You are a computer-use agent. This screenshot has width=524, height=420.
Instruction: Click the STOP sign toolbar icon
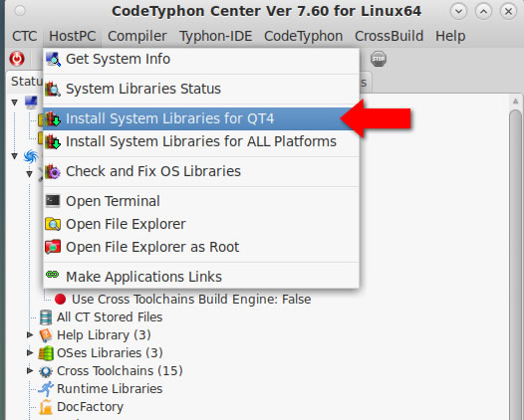(379, 59)
